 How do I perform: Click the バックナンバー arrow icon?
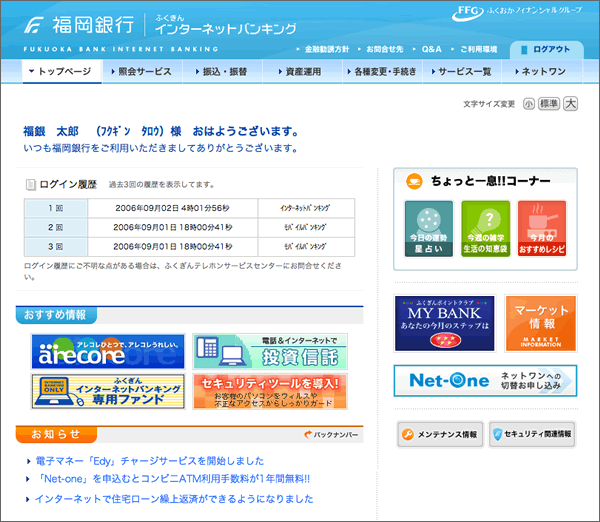coord(308,434)
